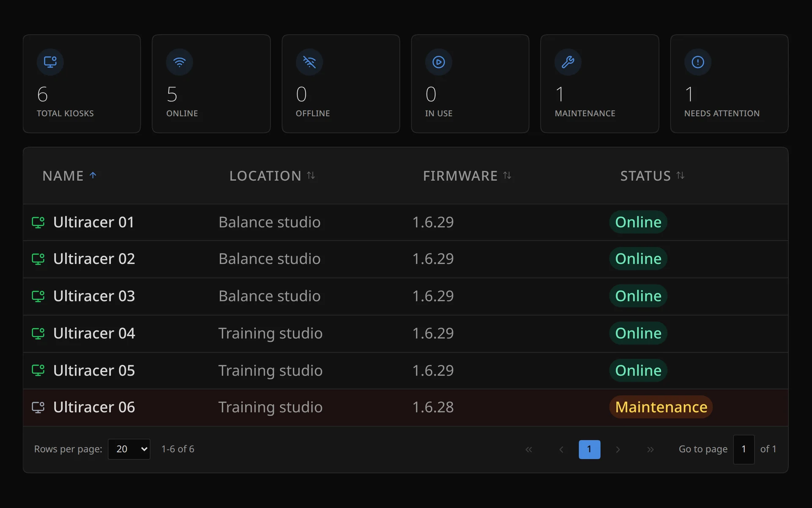
Task: Click the Online badge for Ultiracer 01
Action: (x=638, y=222)
